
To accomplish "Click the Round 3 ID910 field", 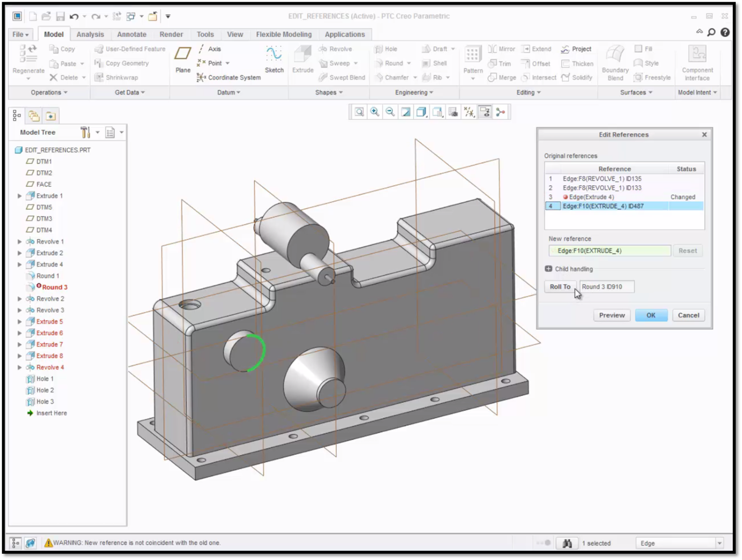I will tap(607, 287).
